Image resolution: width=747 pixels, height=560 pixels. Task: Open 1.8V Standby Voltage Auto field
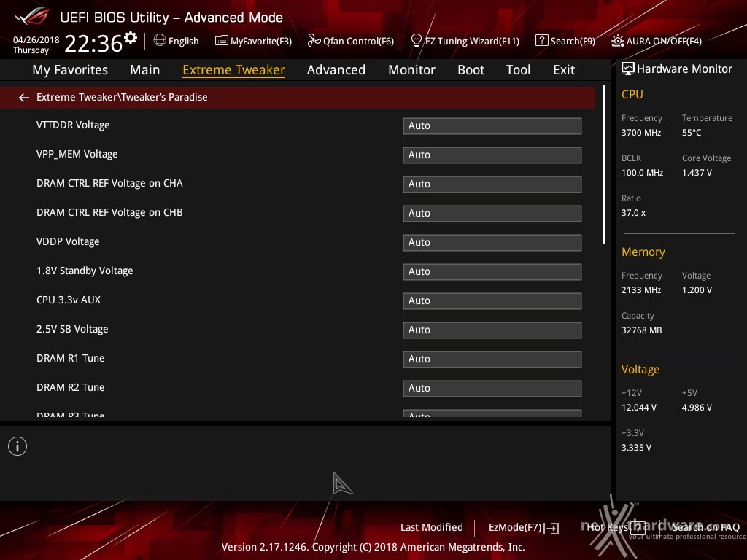(492, 271)
